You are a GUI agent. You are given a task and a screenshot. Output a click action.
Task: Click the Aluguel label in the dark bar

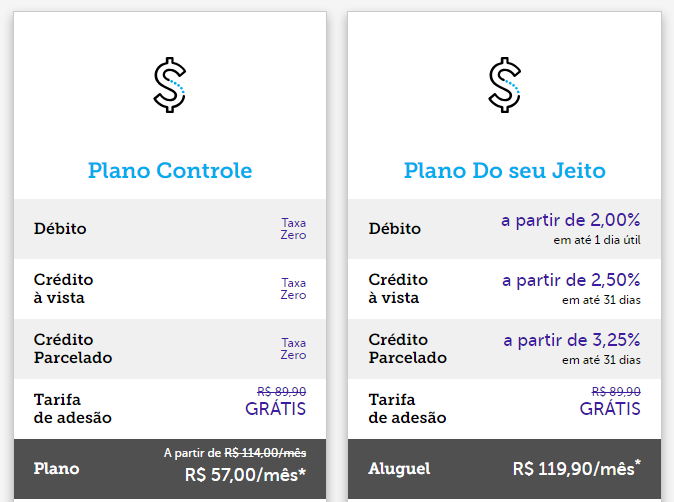(x=399, y=468)
